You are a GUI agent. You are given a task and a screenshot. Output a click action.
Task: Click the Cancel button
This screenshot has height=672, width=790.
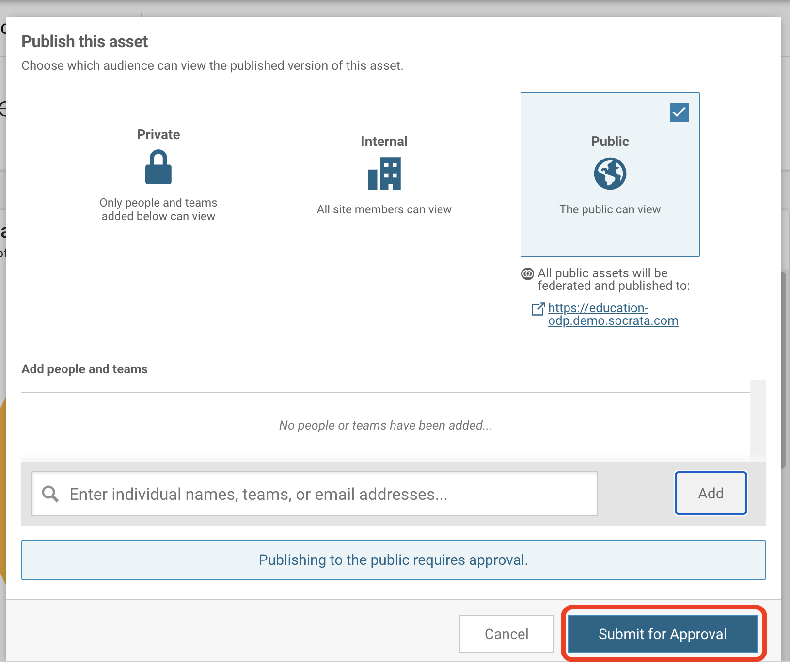pyautogui.click(x=506, y=634)
